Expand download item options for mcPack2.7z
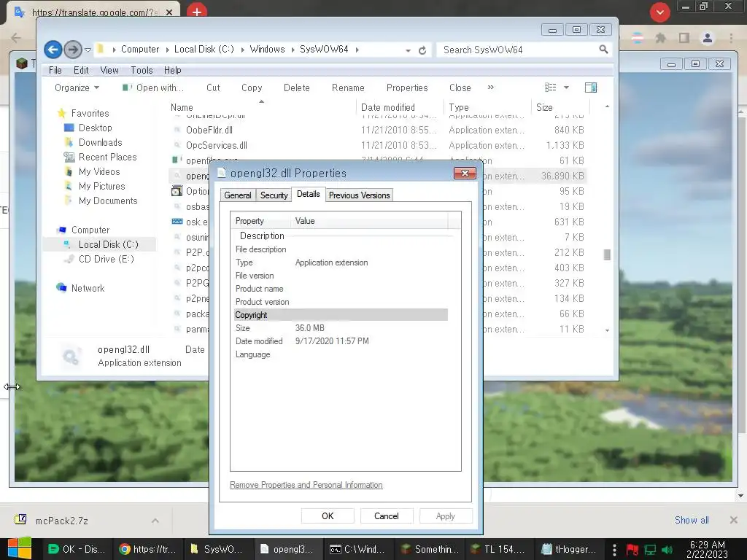The image size is (747, 560). (x=155, y=521)
